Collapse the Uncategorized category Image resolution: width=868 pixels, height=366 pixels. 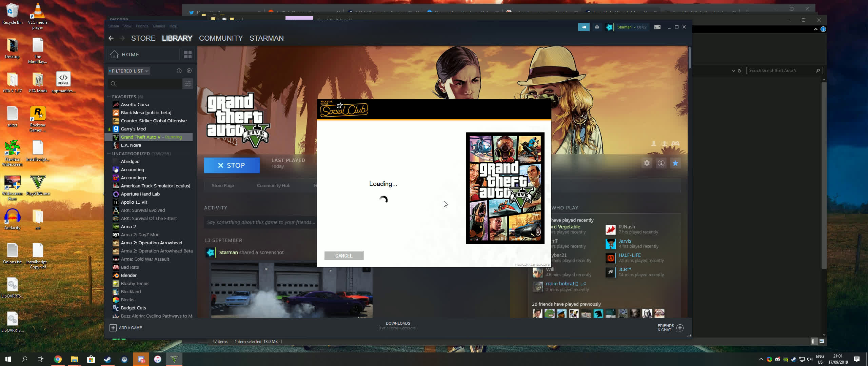pyautogui.click(x=109, y=154)
